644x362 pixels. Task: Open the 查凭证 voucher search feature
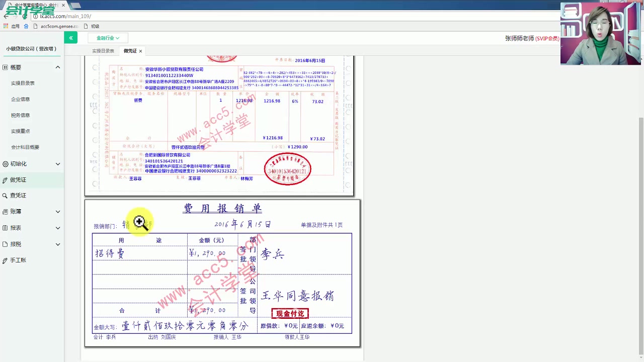coord(7,195)
